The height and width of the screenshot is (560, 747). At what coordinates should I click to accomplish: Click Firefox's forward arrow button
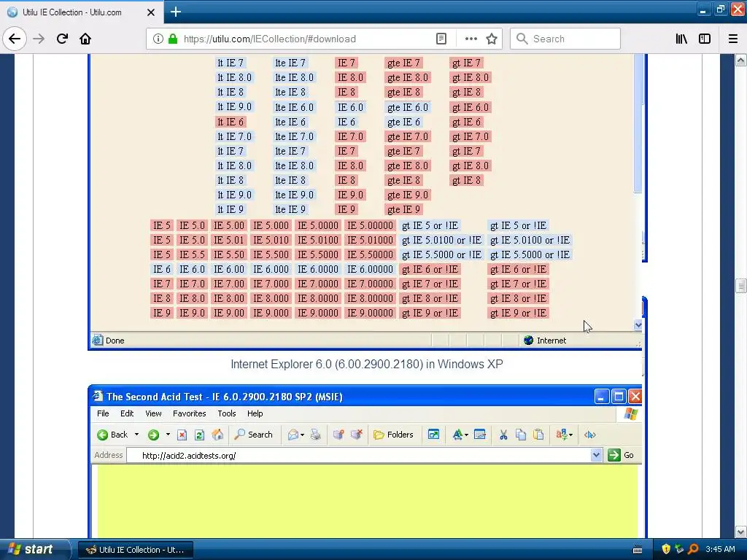[x=39, y=39]
